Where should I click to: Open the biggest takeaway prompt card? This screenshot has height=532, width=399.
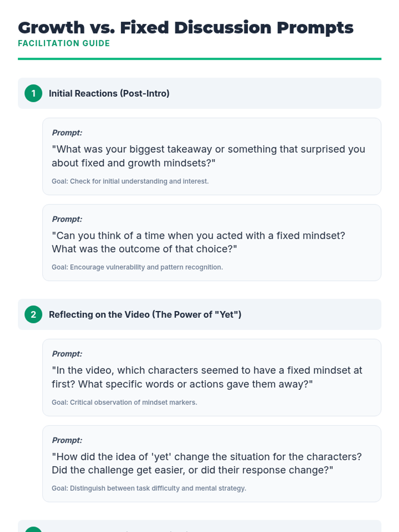[x=212, y=156]
